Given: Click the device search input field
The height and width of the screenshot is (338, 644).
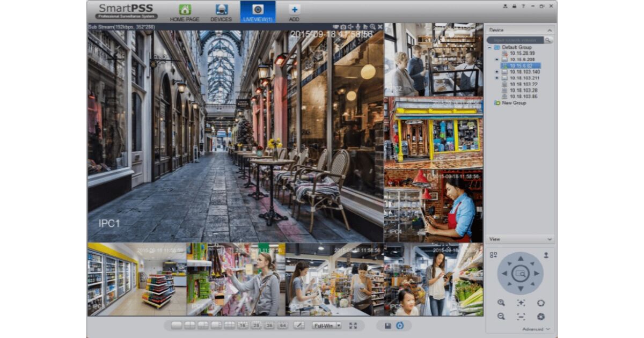Looking at the screenshot, I should click(x=515, y=40).
